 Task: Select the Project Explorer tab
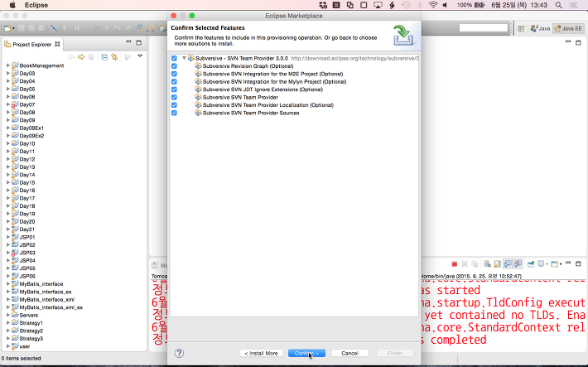[31, 44]
